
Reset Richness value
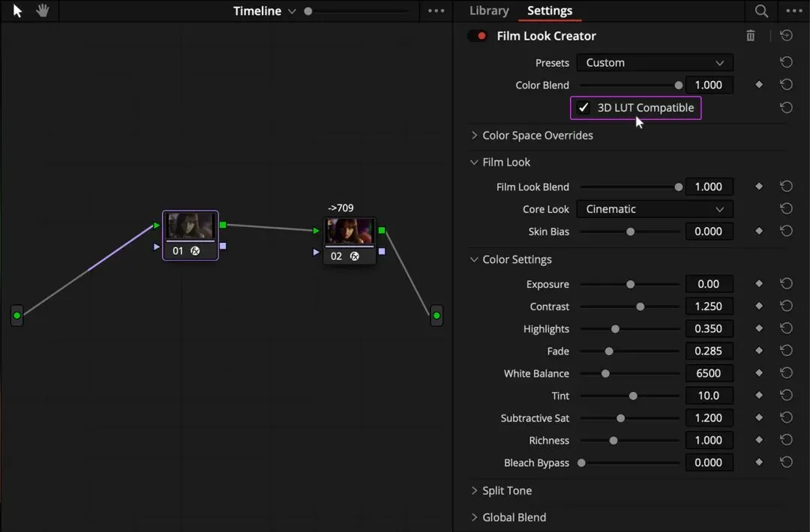point(786,440)
